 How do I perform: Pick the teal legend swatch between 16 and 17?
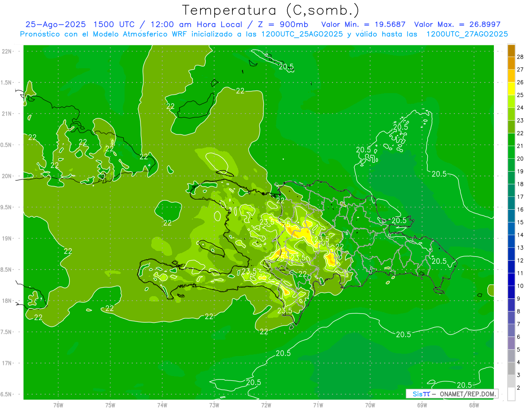(x=511, y=203)
